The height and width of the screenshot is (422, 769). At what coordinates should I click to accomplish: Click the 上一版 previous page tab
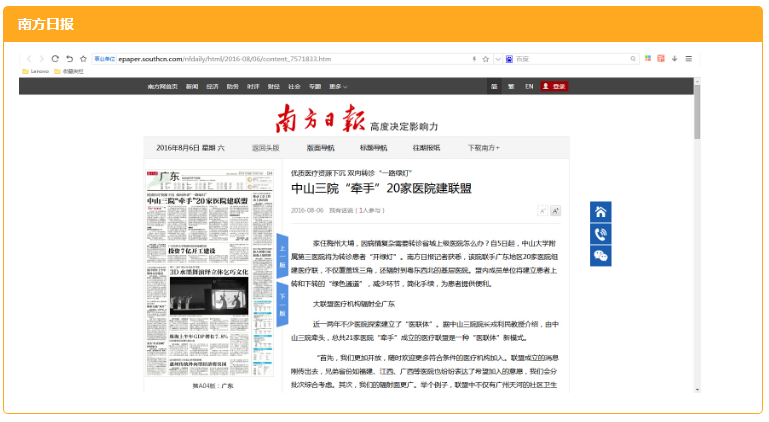282,256
